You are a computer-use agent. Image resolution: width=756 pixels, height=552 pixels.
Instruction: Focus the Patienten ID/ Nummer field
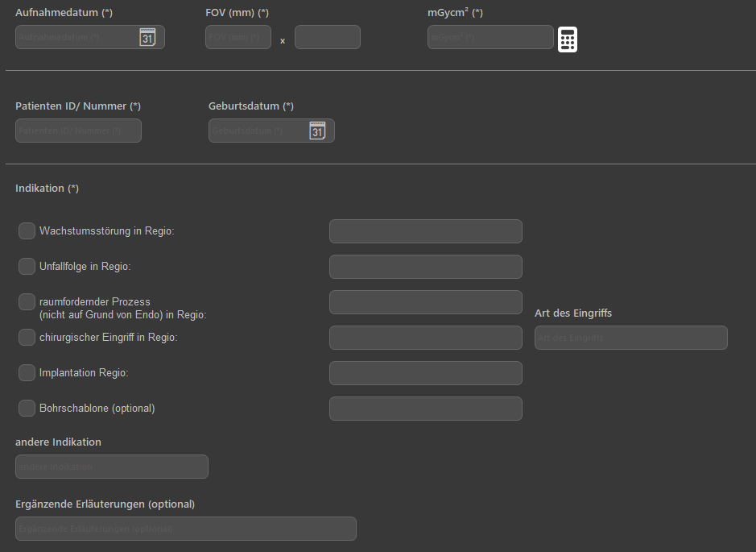(x=78, y=131)
